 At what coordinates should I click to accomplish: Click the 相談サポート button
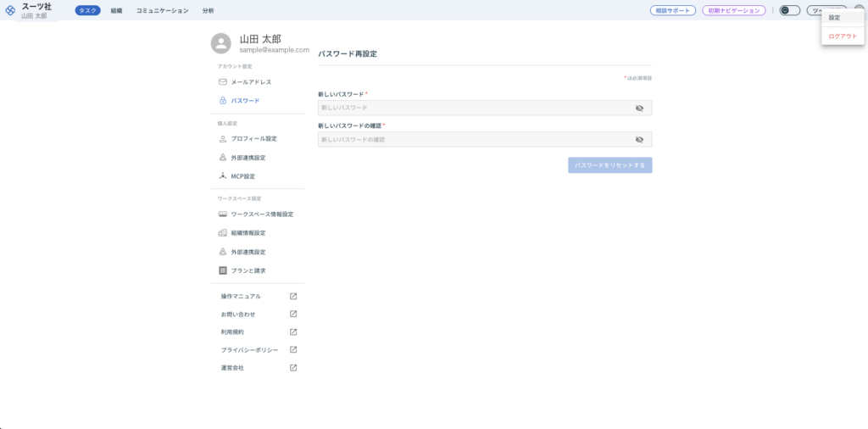[x=672, y=10]
